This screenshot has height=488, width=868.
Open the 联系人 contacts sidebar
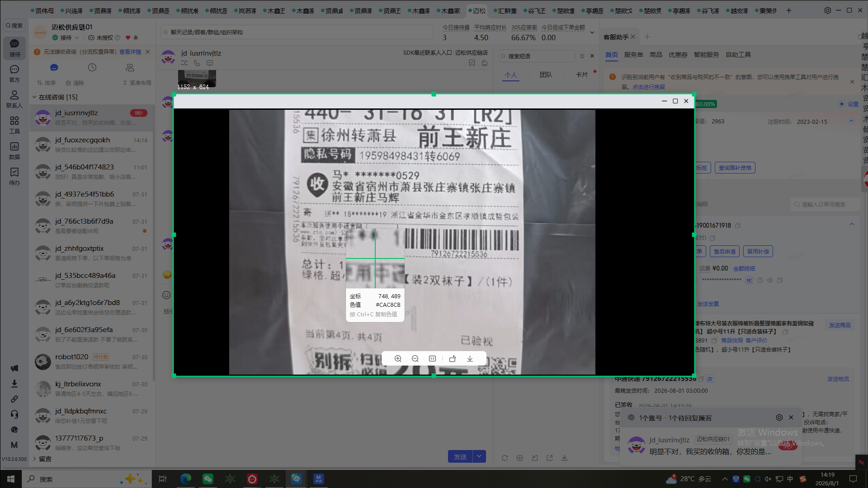[14, 99]
